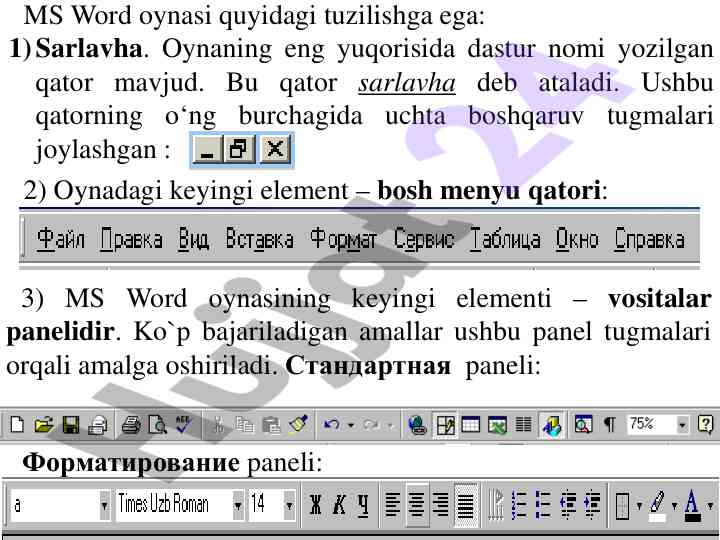Open the Zoom 75% dropdown arrow
This screenshot has width=720, height=540.
[682, 425]
